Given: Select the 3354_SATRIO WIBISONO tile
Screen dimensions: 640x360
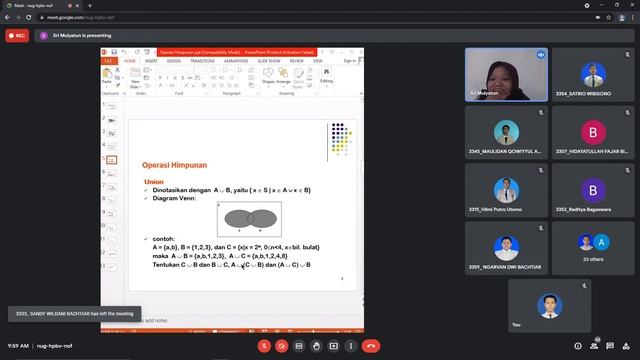Looking at the screenshot, I should pos(593,75).
